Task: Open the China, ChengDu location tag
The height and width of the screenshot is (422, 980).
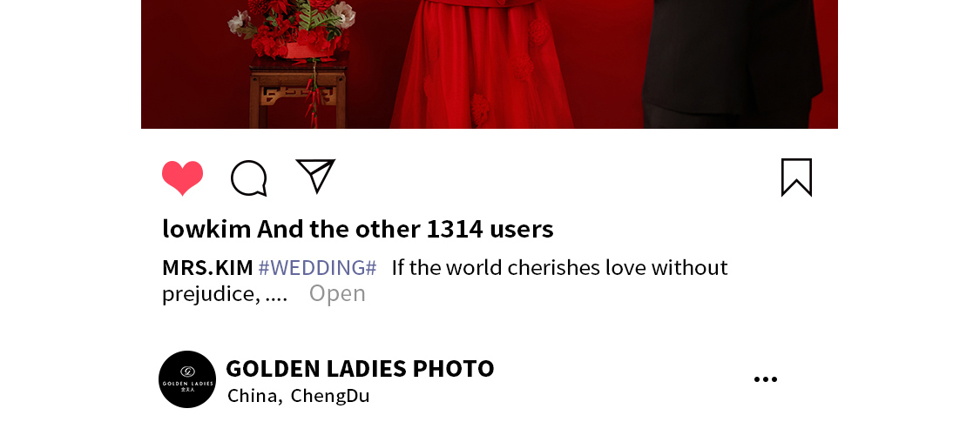Action: 299,396
